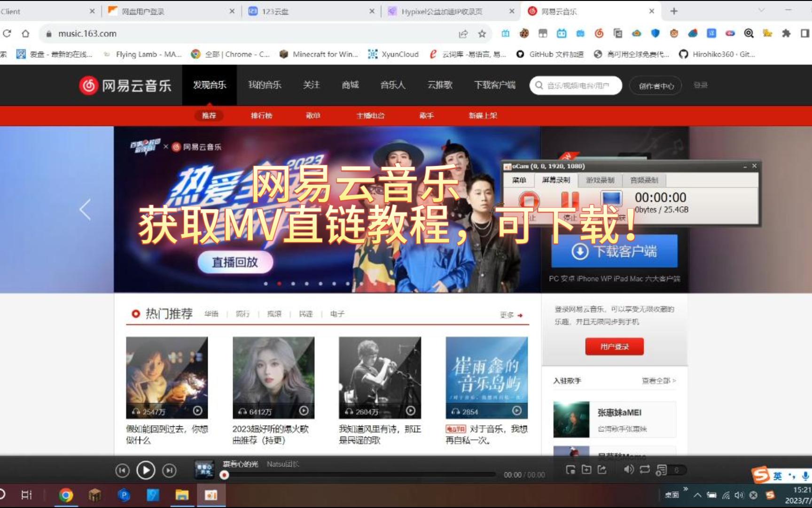Click the oCam red record button
The image size is (812, 508).
tap(529, 201)
